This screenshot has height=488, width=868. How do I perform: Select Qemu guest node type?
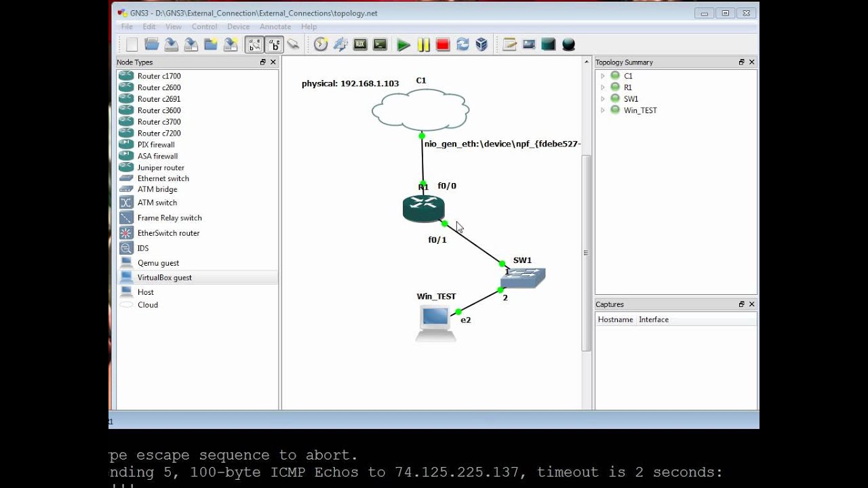[x=197, y=263]
